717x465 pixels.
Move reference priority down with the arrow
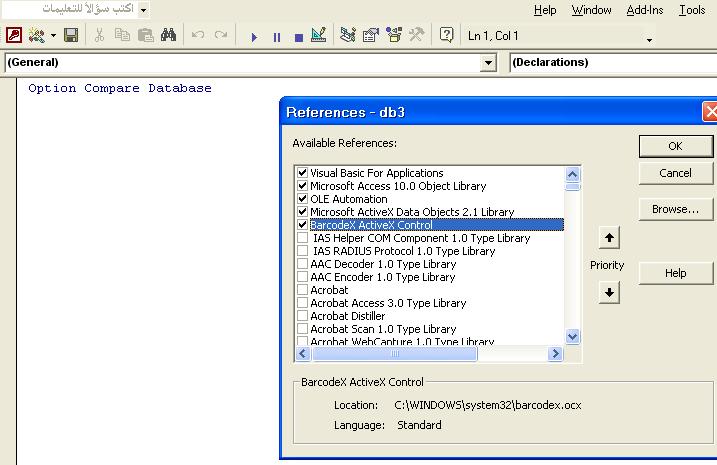pos(609,292)
